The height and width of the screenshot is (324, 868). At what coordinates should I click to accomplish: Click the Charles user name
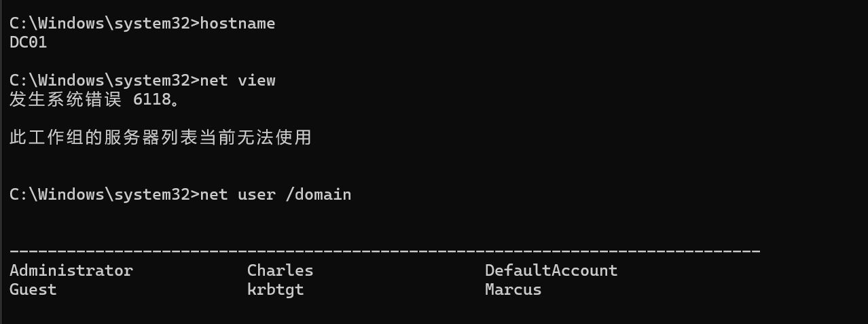coord(280,270)
